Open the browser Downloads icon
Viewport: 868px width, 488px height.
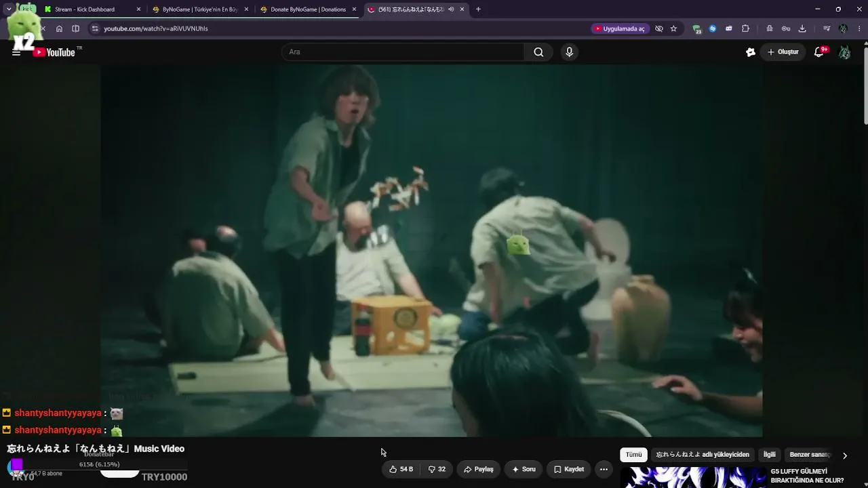[802, 28]
